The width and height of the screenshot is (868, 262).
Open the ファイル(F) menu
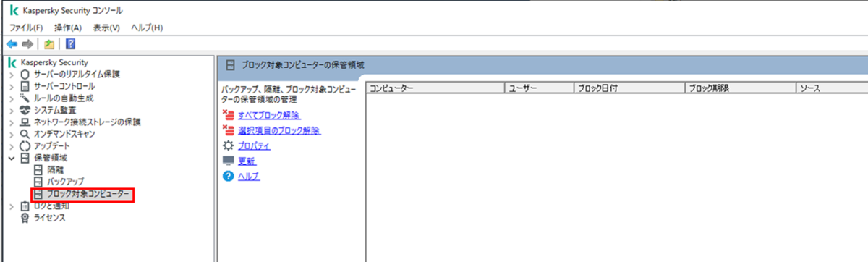click(26, 28)
